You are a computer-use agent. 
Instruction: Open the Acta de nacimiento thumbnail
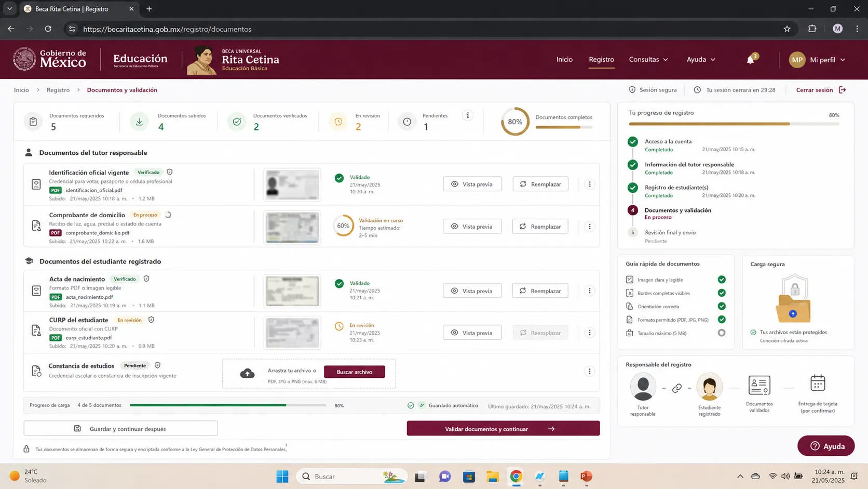point(292,291)
